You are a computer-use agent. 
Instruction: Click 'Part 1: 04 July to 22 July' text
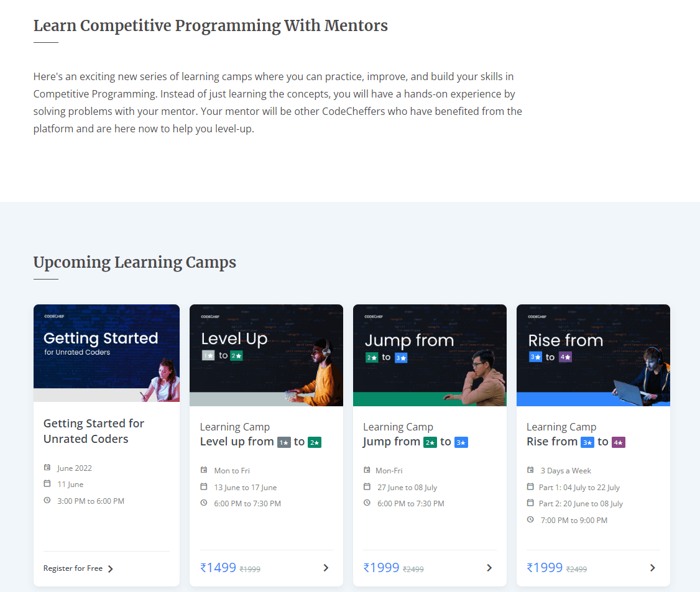(579, 487)
